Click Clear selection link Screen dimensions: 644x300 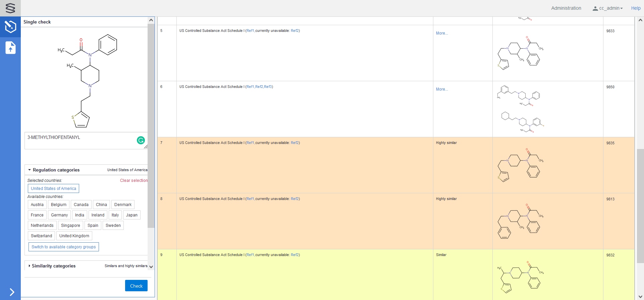tap(133, 181)
